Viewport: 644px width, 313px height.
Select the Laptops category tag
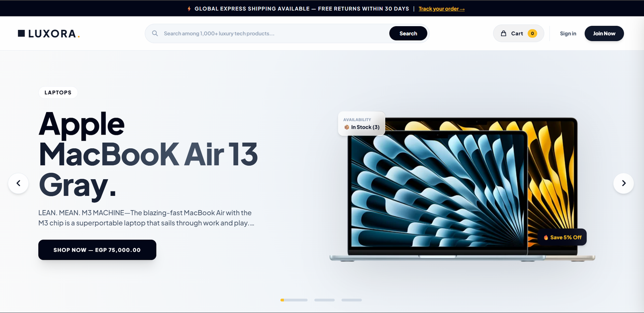click(x=58, y=92)
